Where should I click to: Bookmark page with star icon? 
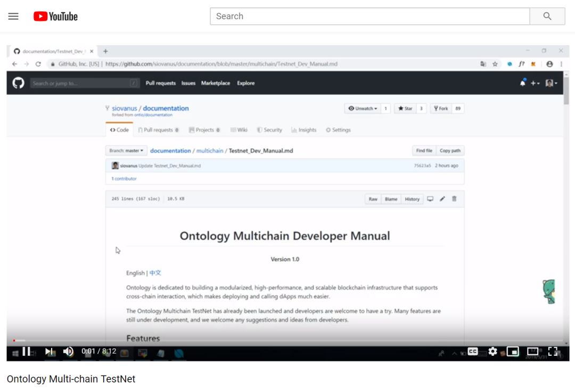(x=495, y=64)
